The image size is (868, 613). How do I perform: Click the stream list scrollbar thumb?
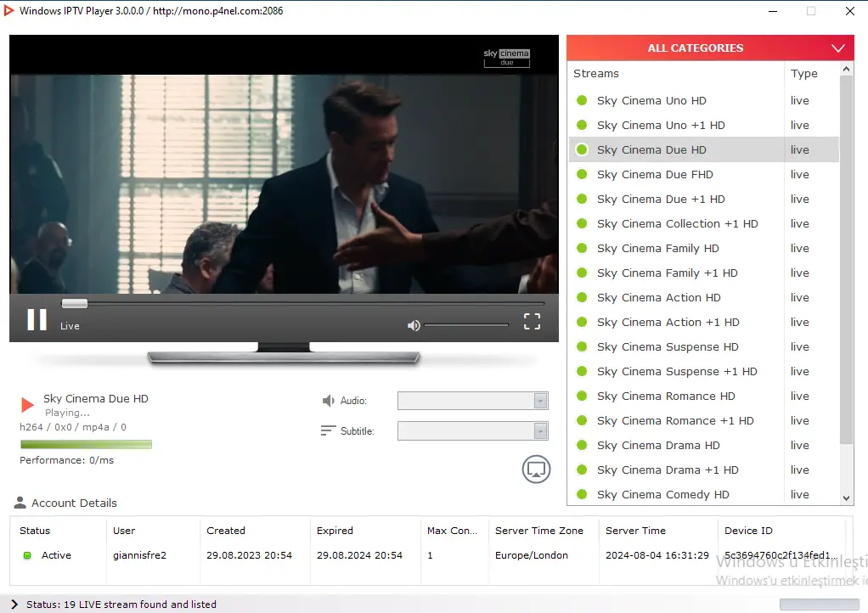click(x=846, y=260)
